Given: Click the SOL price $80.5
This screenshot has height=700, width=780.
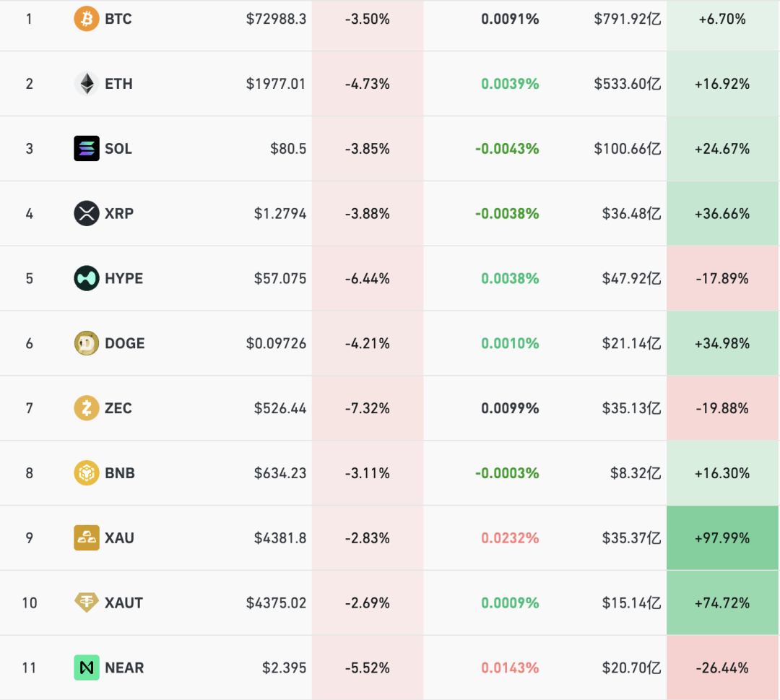Looking at the screenshot, I should [x=288, y=148].
